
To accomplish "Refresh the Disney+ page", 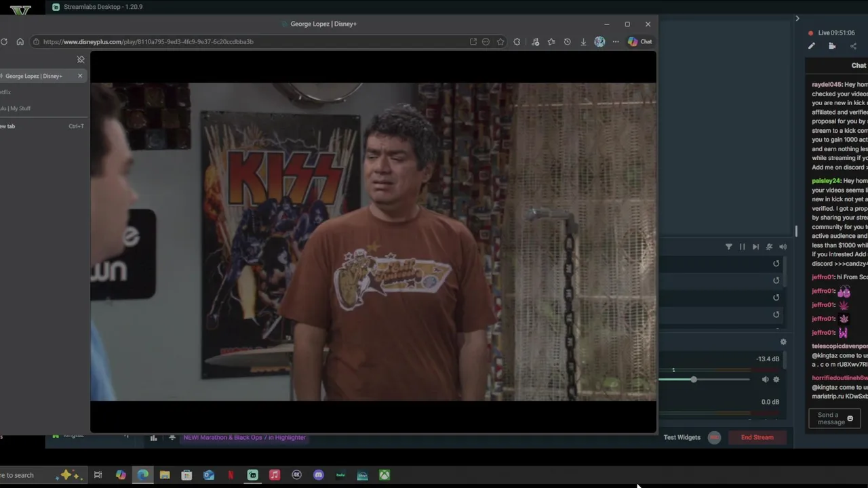I will point(4,41).
